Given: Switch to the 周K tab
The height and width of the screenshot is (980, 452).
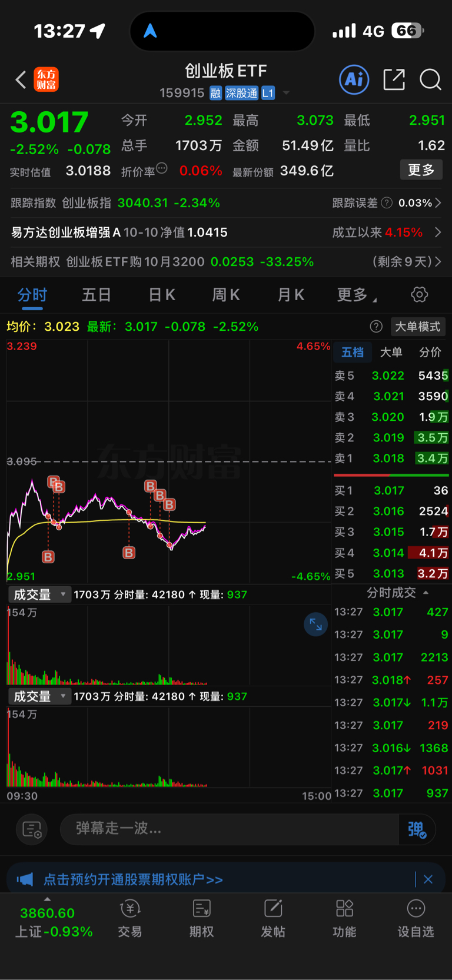Looking at the screenshot, I should click(226, 295).
